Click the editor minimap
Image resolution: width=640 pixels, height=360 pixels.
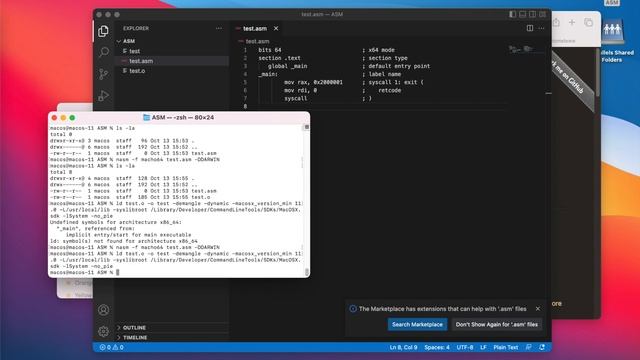(527, 50)
